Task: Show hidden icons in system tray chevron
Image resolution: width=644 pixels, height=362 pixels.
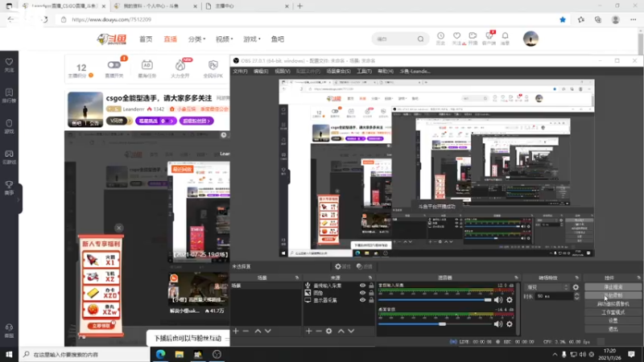Action: (x=555, y=354)
